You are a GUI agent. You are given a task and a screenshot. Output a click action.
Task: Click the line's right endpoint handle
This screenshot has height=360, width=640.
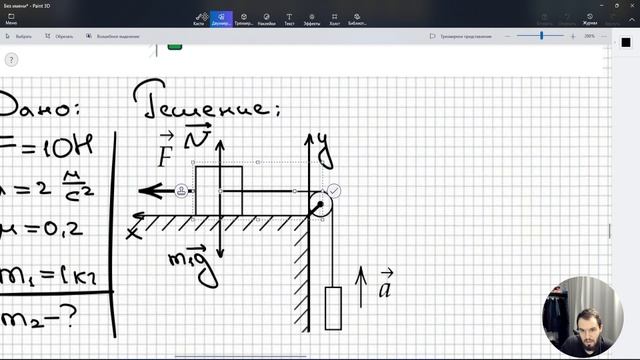[295, 191]
